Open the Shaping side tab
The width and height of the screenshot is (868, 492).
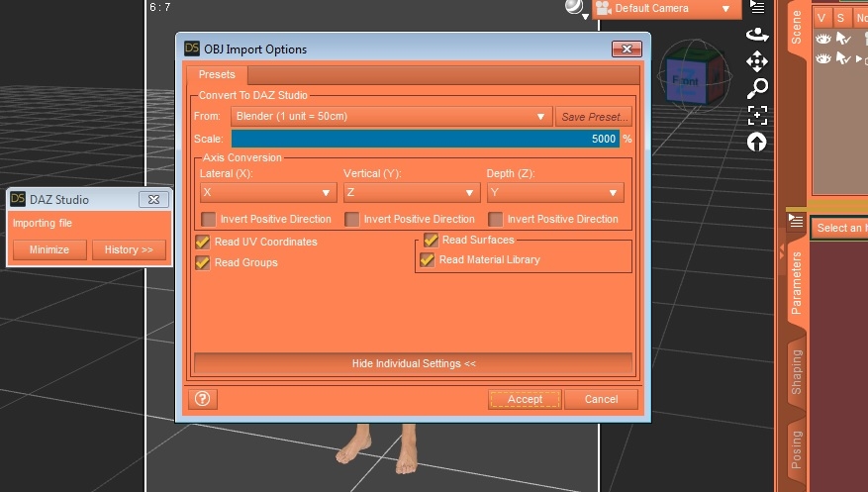pyautogui.click(x=797, y=372)
